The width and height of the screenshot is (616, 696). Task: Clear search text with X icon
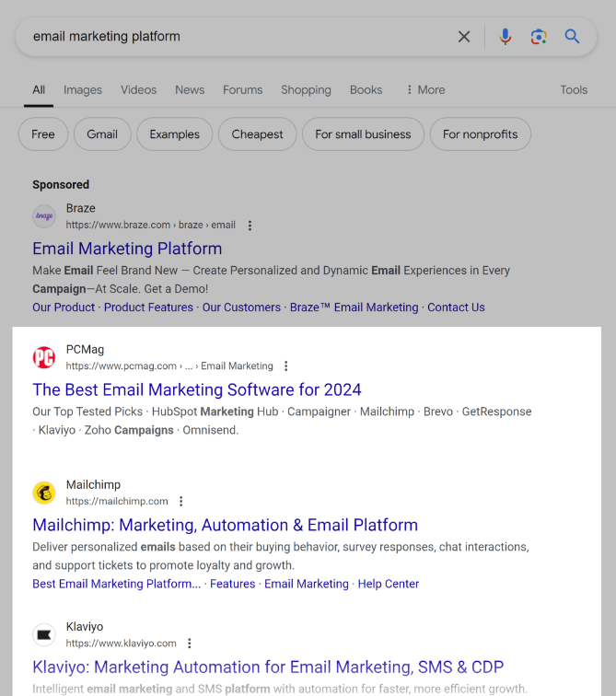[x=464, y=37]
